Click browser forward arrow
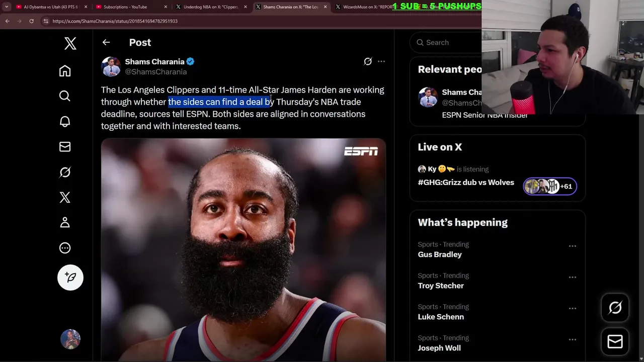644x362 pixels. click(19, 21)
